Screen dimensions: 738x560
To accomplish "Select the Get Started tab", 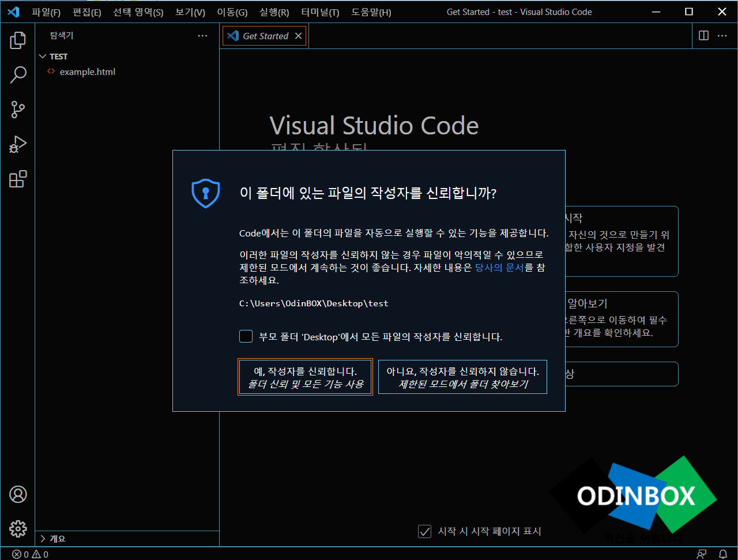I will pos(265,36).
